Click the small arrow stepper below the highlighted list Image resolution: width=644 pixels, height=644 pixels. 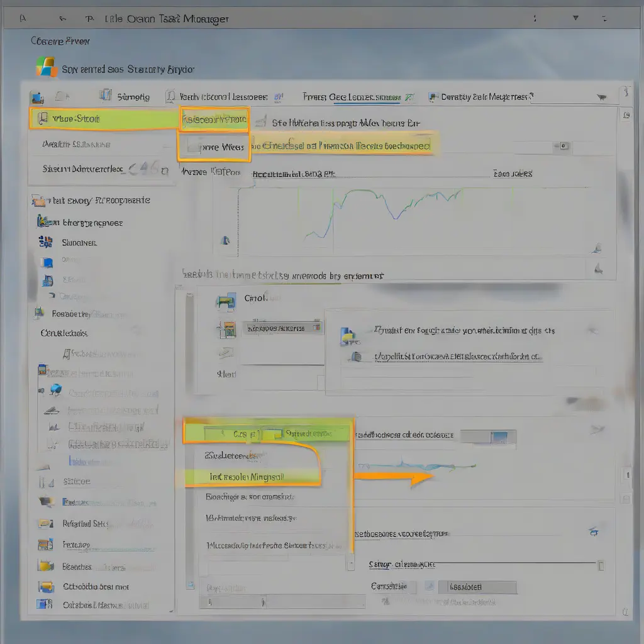click(350, 562)
